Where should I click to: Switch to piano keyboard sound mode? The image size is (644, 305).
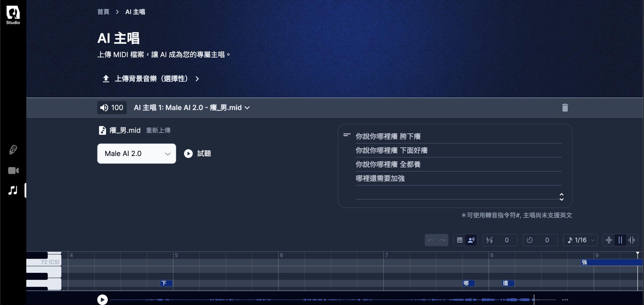pyautogui.click(x=460, y=240)
